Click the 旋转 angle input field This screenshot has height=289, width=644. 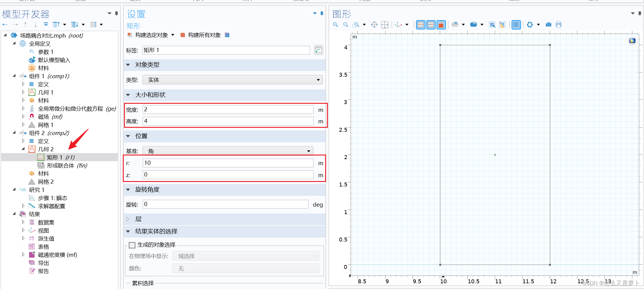[x=225, y=204]
